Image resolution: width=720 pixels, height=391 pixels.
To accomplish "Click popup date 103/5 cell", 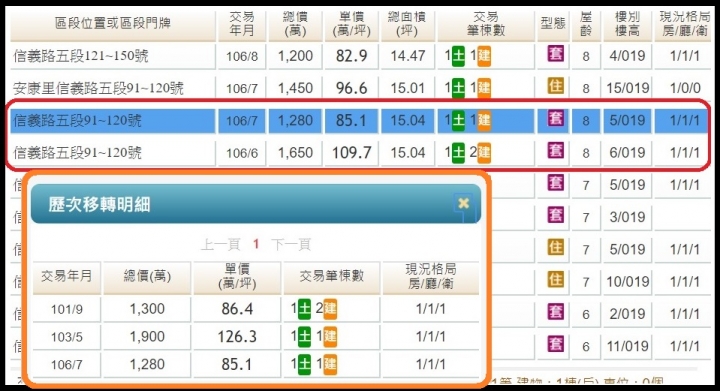I will [67, 337].
